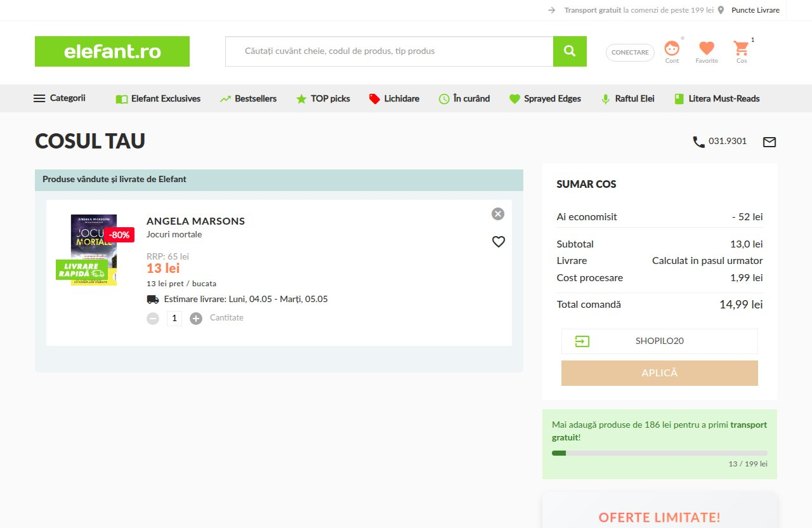The height and width of the screenshot is (528, 812).
Task: Open Elefant Exclusives menu item
Action: coord(158,99)
